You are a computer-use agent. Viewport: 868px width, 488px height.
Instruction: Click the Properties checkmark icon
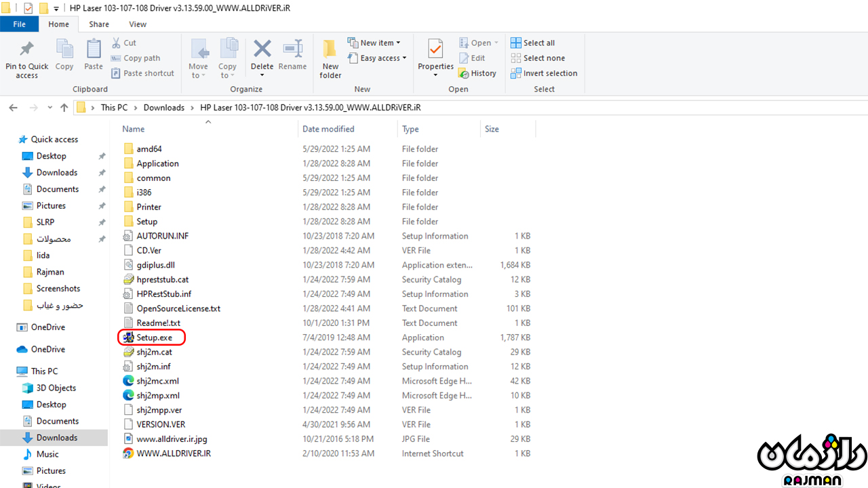pos(435,49)
